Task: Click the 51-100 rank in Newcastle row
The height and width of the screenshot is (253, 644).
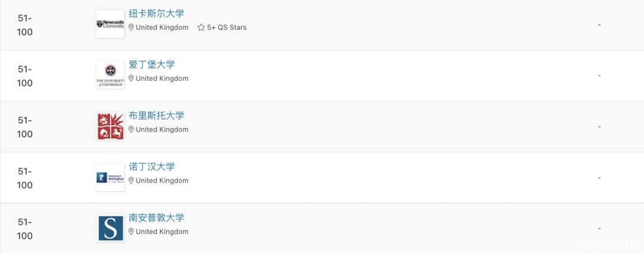Action: point(24,25)
